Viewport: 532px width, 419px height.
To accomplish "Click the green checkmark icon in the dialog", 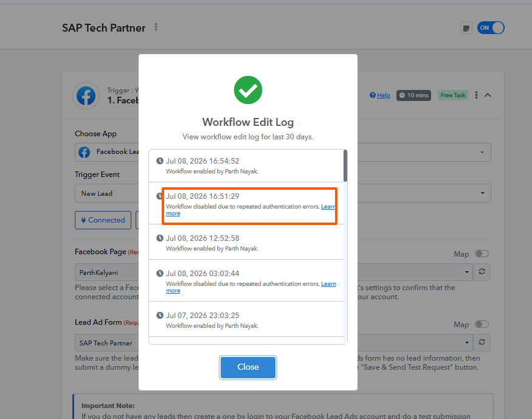I will click(x=248, y=90).
